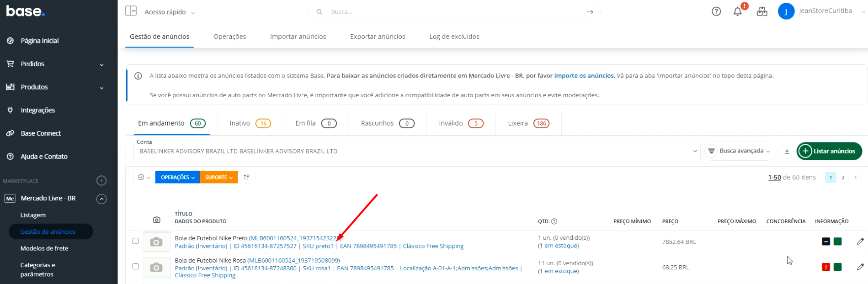
Task: Toggle the sidebar panel icon
Action: [x=131, y=11]
